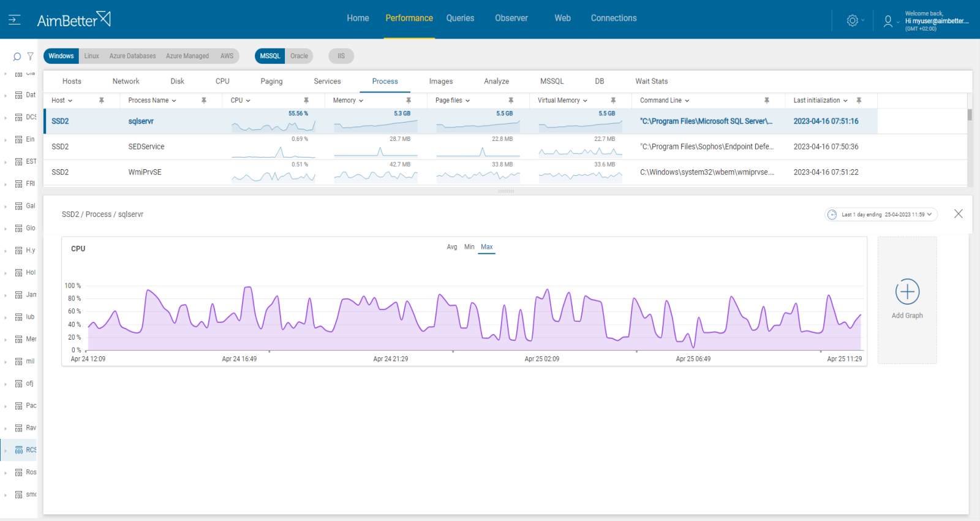Click the panel splitter grip handle
The image size is (980, 521).
[x=506, y=191]
